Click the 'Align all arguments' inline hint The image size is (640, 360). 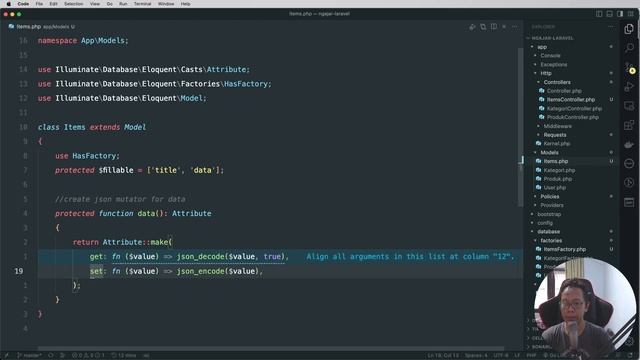[x=410, y=257]
